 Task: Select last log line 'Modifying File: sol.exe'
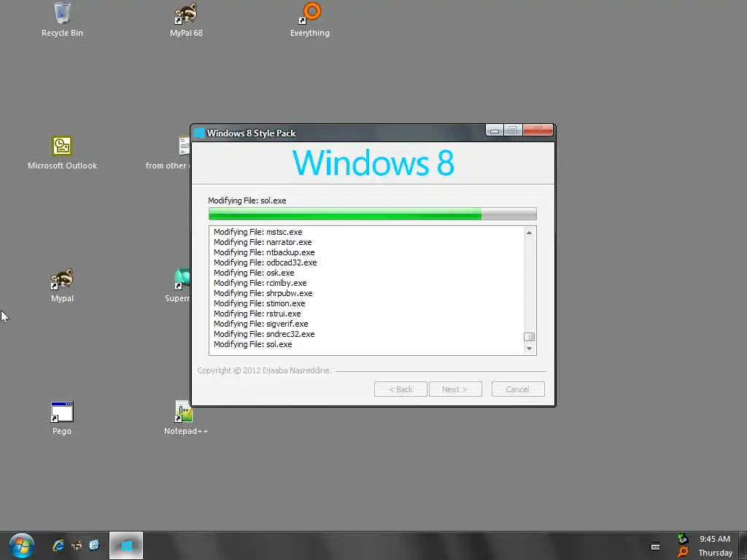tap(253, 344)
